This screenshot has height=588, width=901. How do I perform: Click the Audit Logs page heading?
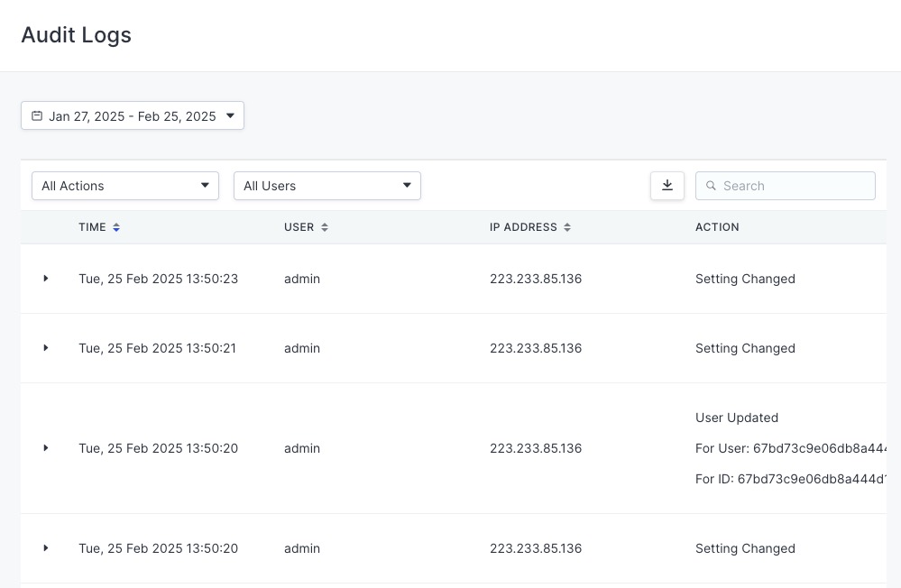pos(76,35)
